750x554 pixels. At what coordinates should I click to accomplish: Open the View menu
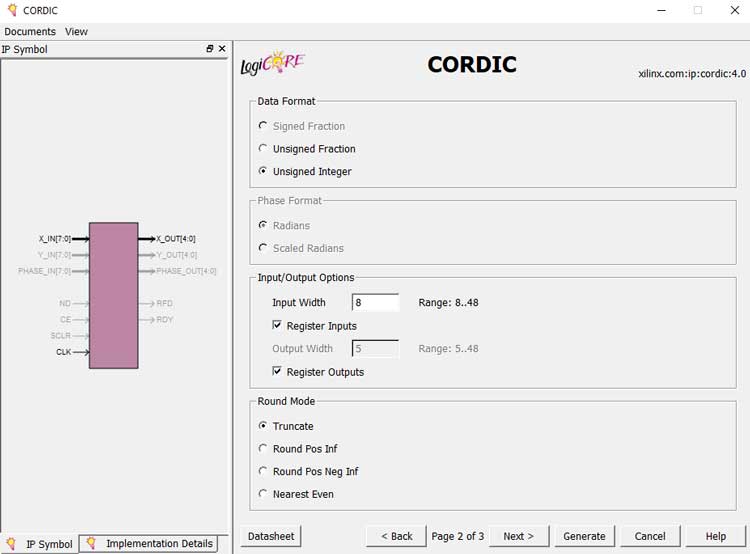coord(76,32)
